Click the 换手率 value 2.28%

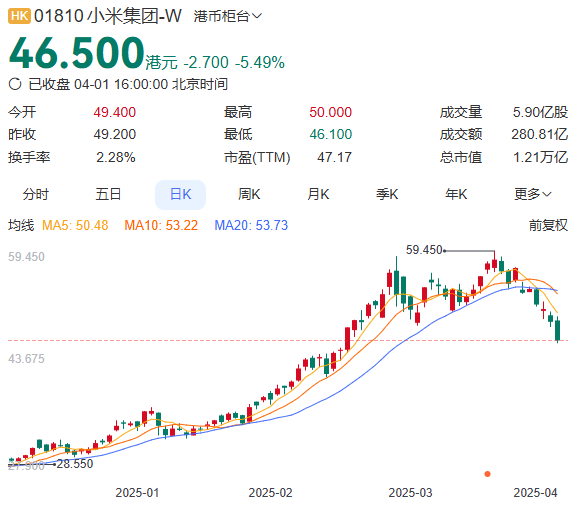click(116, 157)
